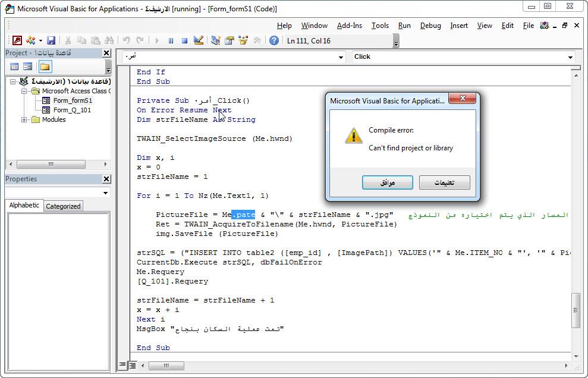The height and width of the screenshot is (378, 588).
Task: Click the Insert Module toolbar icon
Action: (x=31, y=40)
